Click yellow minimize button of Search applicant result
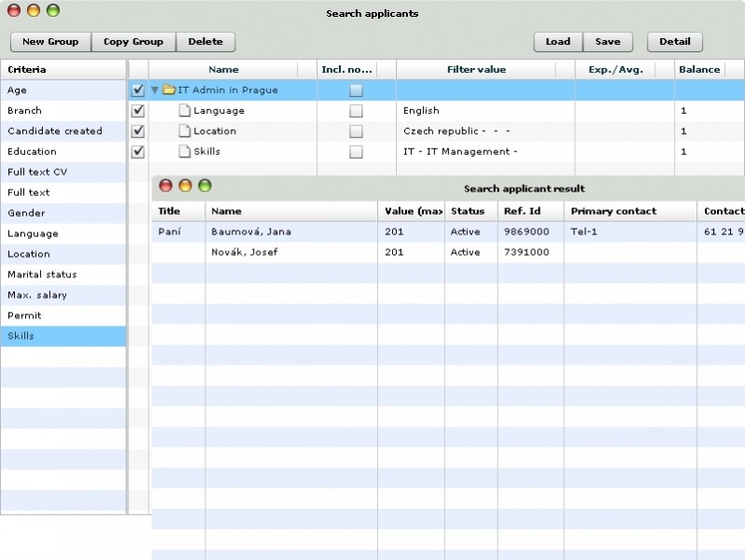Screen dimensions: 745x560 (x=186, y=186)
